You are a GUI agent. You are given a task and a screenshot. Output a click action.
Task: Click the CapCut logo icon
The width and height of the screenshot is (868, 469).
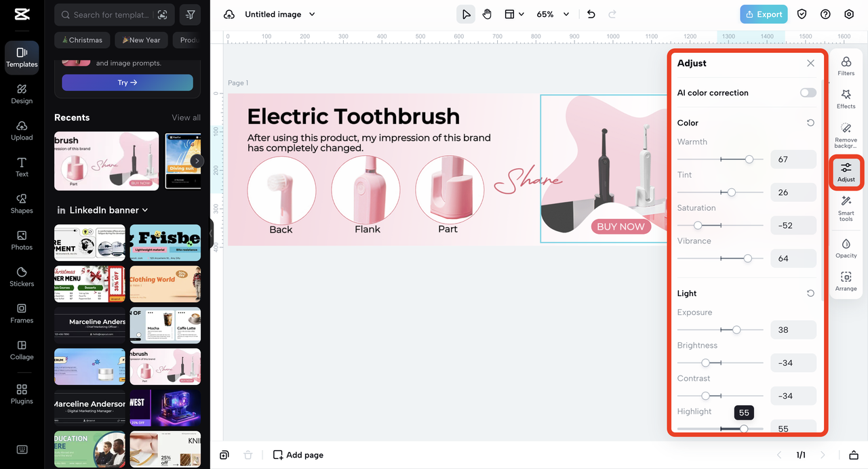click(22, 14)
